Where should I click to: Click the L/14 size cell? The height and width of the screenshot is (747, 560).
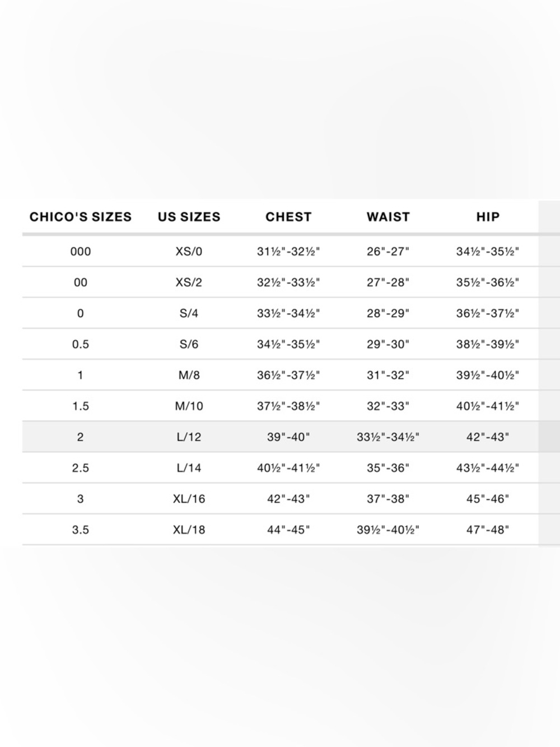pos(189,467)
